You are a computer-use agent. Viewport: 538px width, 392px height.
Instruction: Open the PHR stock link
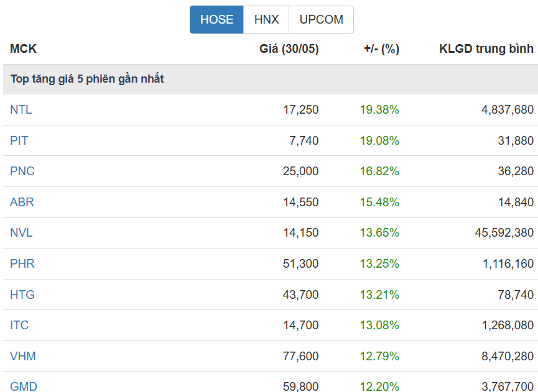tap(22, 263)
